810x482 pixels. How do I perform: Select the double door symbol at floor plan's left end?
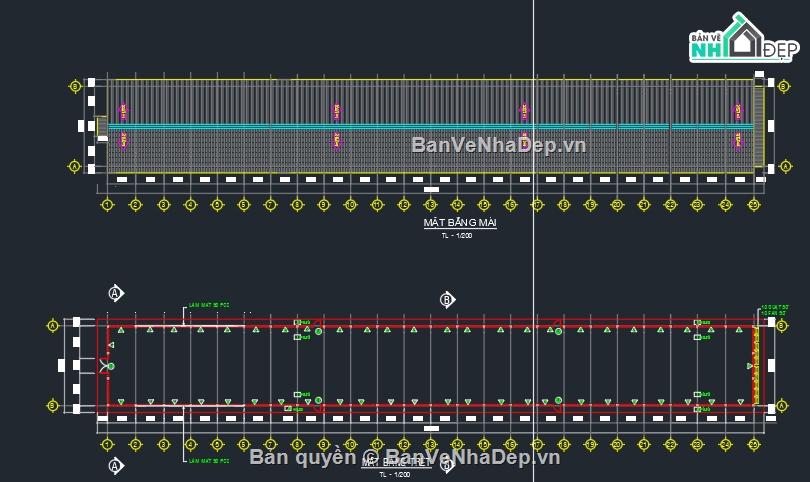coord(105,366)
